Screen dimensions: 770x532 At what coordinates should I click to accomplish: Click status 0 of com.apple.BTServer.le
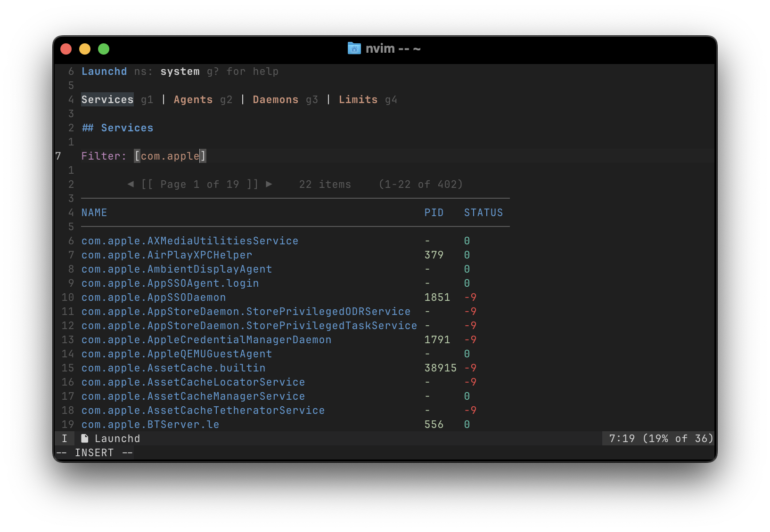coord(467,424)
